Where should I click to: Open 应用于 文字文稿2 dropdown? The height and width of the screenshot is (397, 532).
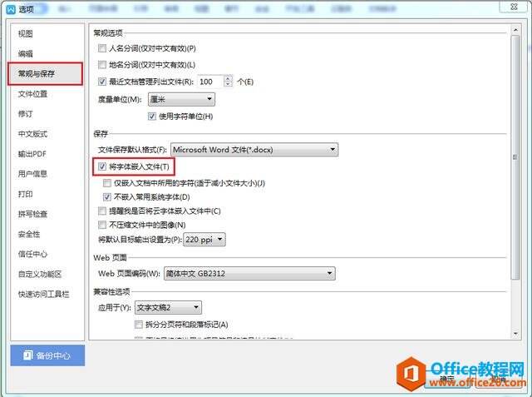[168, 308]
